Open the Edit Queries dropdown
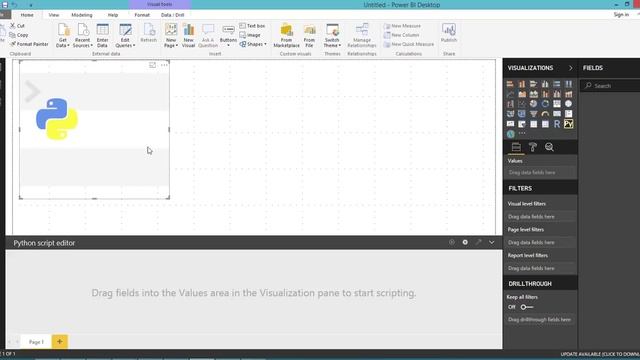Image resolution: width=640 pixels, height=360 pixels. [x=125, y=36]
